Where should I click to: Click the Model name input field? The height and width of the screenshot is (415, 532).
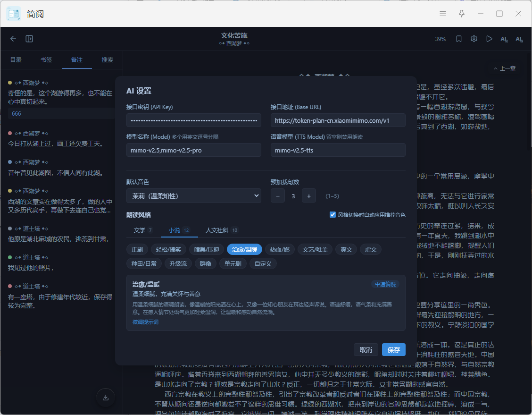194,150
